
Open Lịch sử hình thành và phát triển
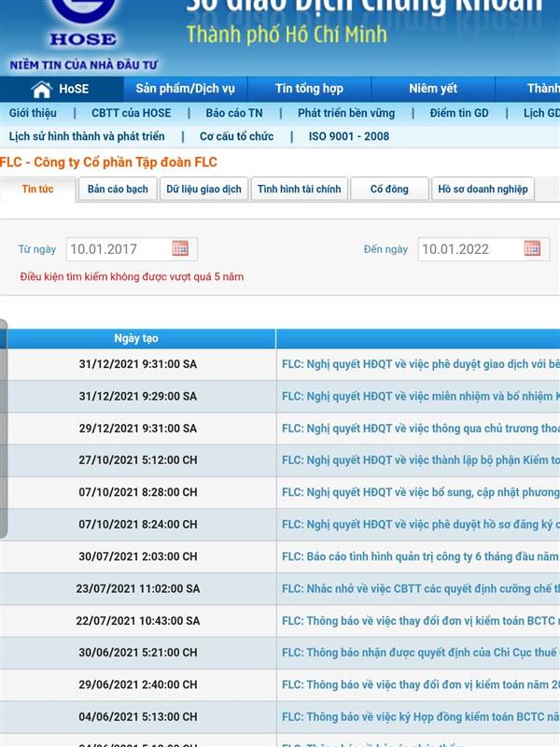[x=87, y=136]
